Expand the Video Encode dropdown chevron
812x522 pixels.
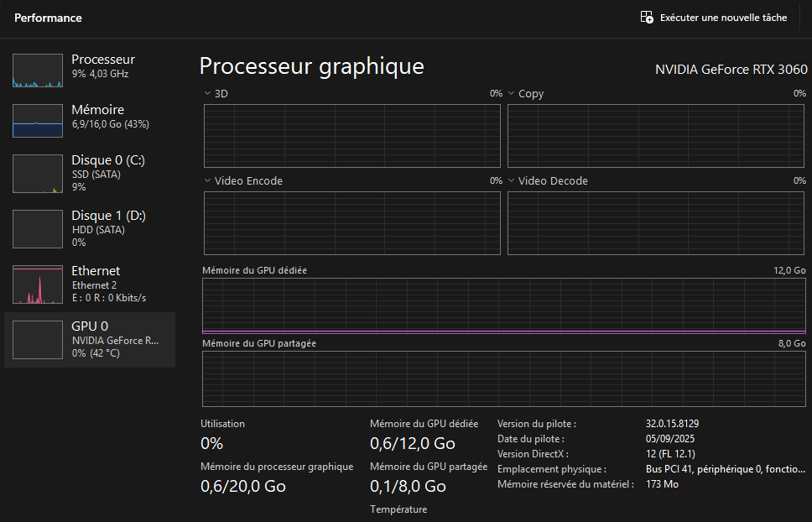click(208, 181)
